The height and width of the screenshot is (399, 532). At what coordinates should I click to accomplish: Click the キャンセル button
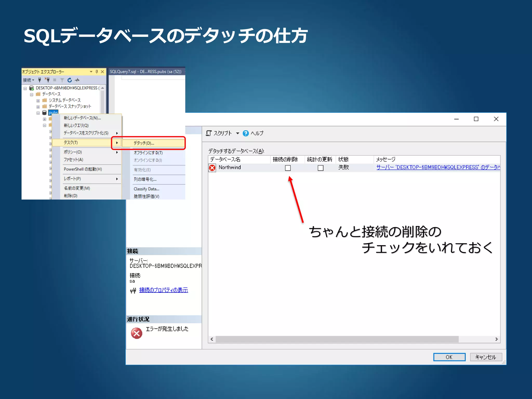point(486,357)
